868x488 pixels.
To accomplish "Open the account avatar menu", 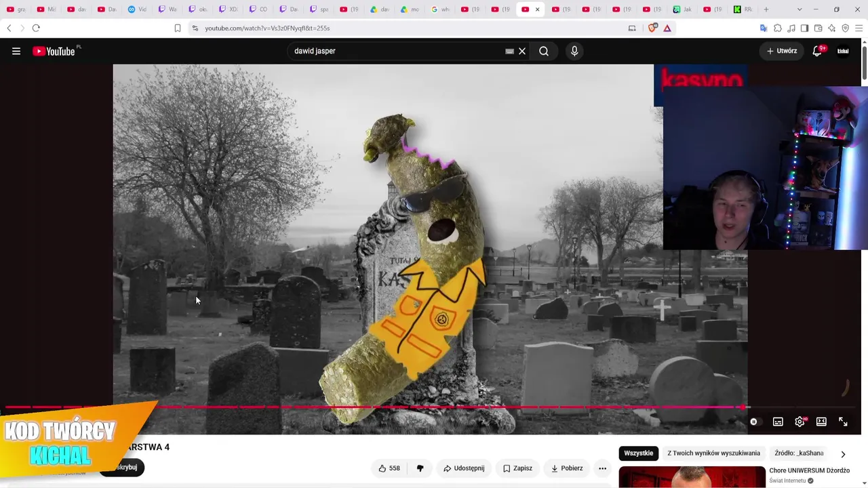I will pyautogui.click(x=843, y=51).
